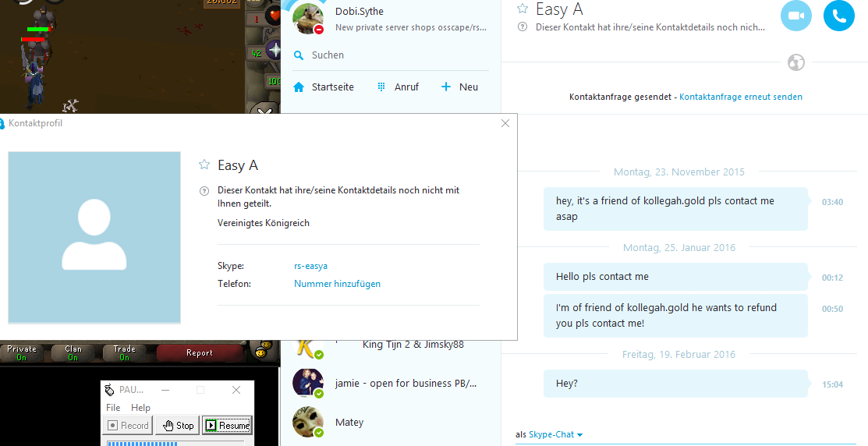868x446 pixels.
Task: Minimize the recorder window
Action: 165,390
